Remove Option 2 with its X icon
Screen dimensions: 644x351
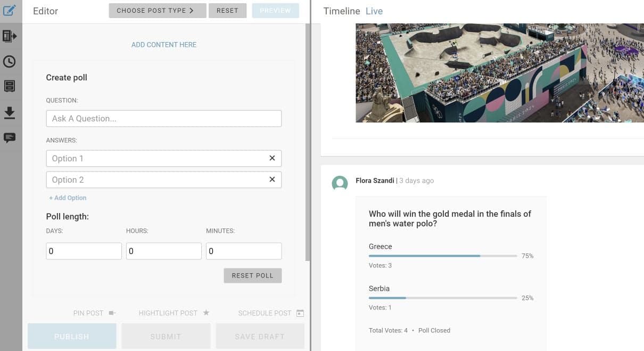click(272, 179)
